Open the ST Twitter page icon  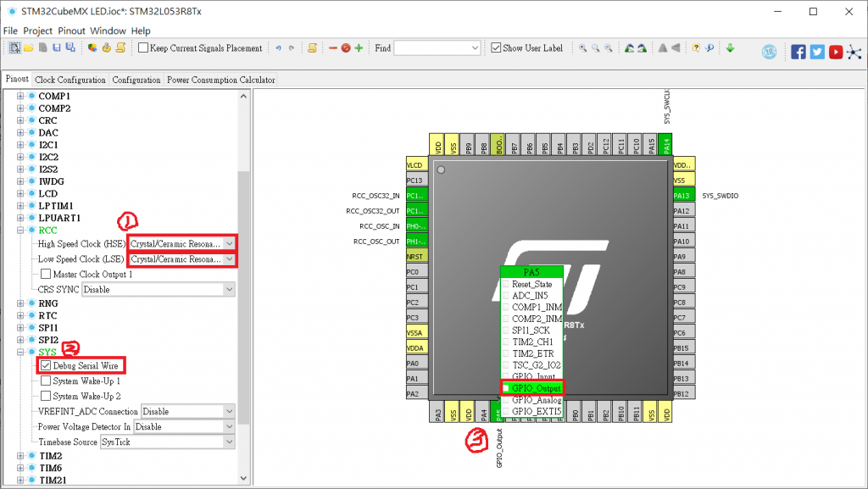[817, 52]
